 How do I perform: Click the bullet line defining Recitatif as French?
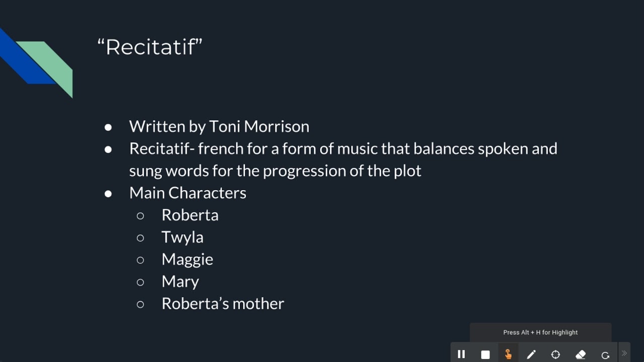coord(343,149)
